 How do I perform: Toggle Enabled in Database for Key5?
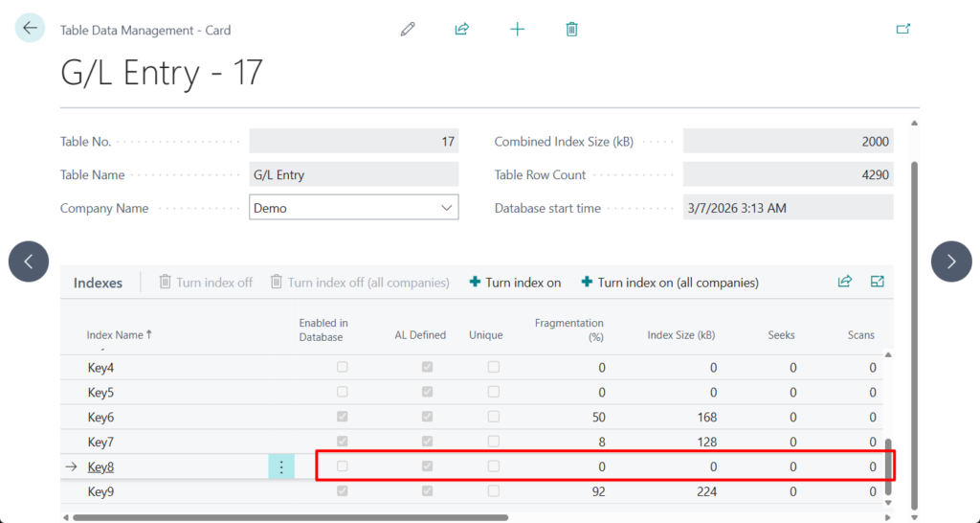[342, 393]
